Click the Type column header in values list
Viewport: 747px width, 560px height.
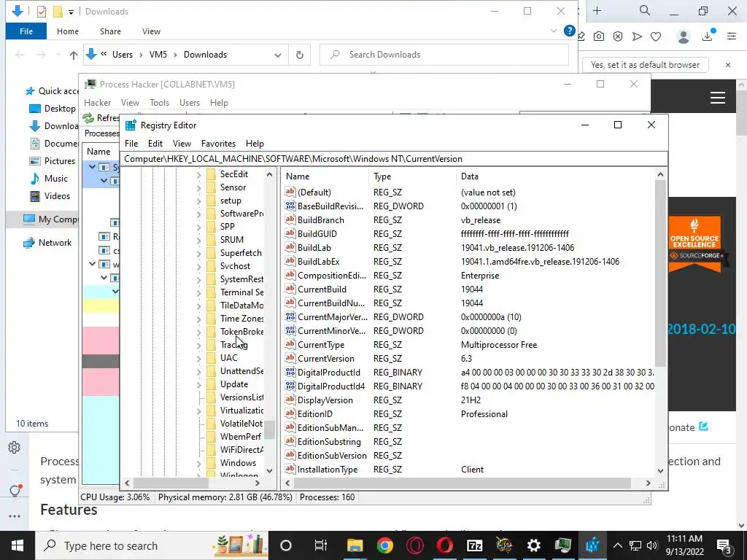412,176
